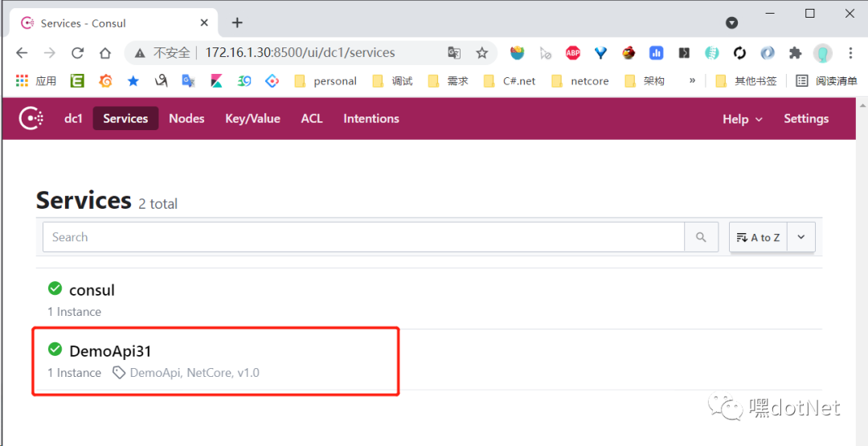
Task: Open the 其他书签 folder
Action: (746, 81)
